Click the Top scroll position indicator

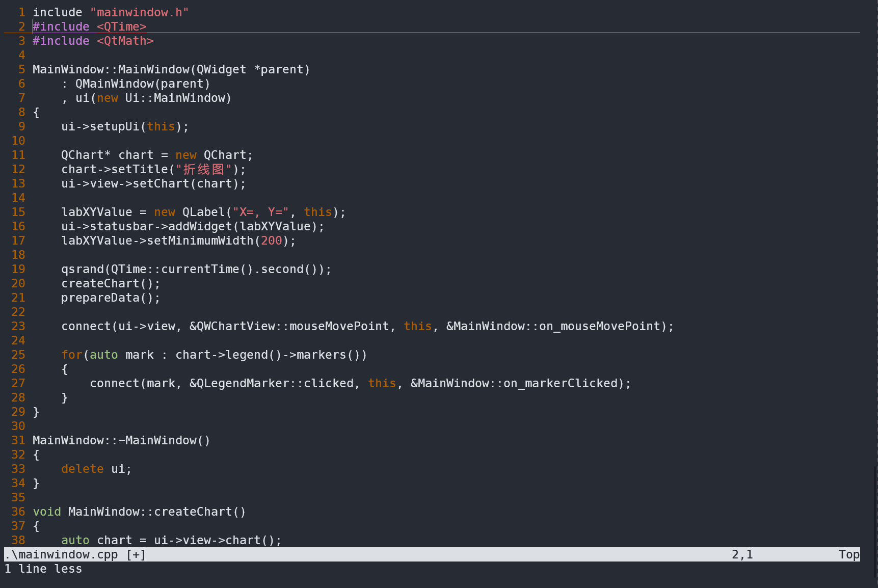[x=849, y=554]
